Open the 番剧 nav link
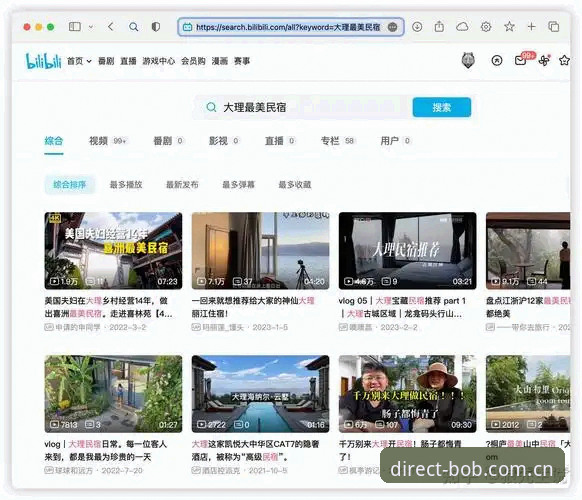 (106, 61)
